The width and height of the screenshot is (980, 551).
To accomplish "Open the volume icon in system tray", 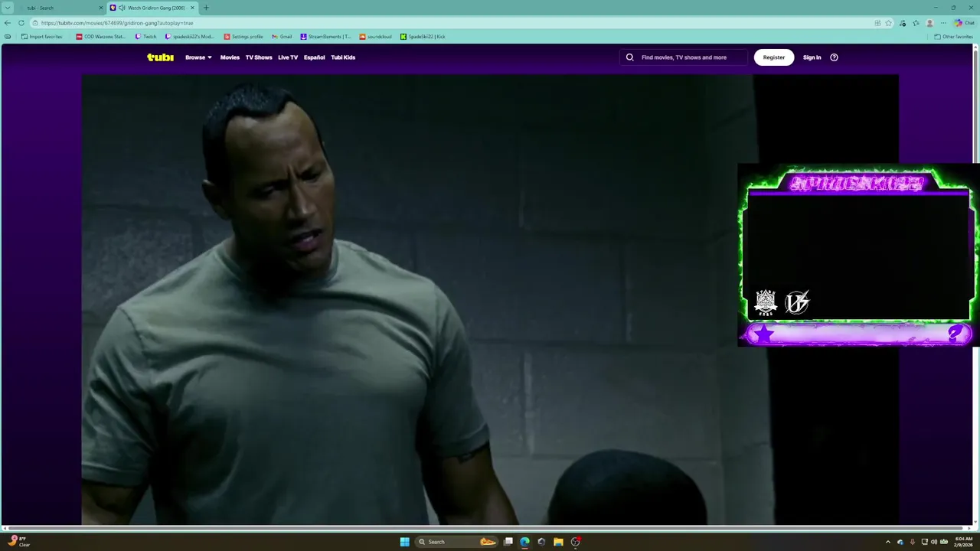I will click(934, 542).
